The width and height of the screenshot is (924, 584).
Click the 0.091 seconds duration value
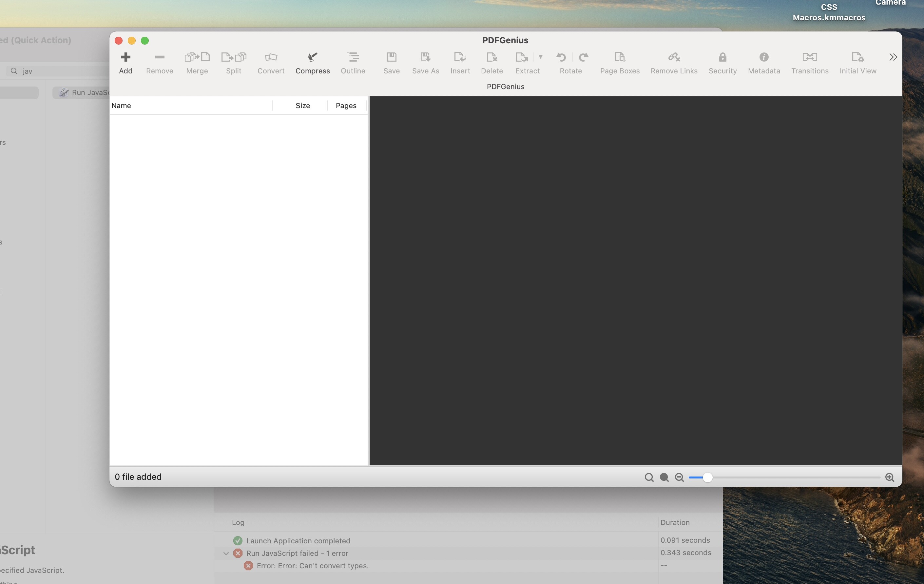pos(685,540)
